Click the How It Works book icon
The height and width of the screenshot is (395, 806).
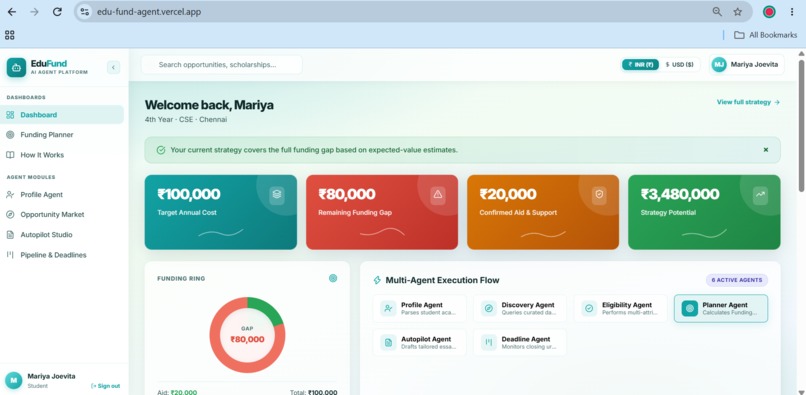[10, 155]
